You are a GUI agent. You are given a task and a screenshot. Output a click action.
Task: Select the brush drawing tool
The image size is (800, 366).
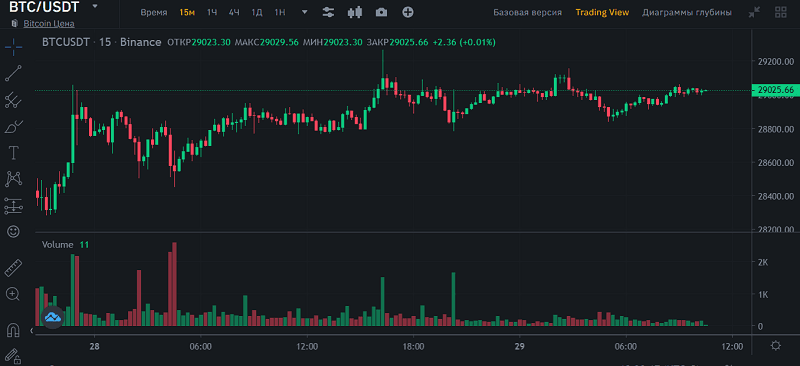point(13,126)
